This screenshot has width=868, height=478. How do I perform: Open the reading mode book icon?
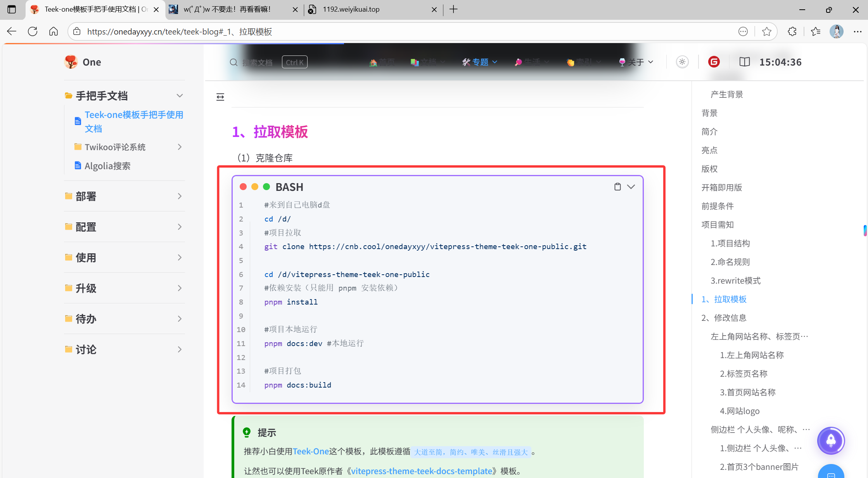tap(744, 62)
